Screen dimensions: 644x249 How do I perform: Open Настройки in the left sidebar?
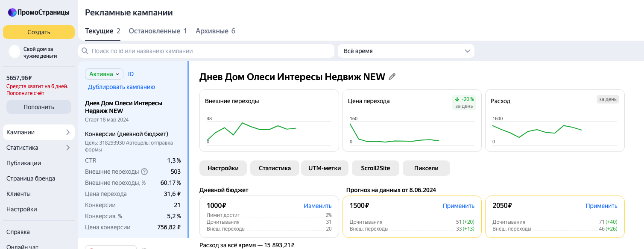22,209
